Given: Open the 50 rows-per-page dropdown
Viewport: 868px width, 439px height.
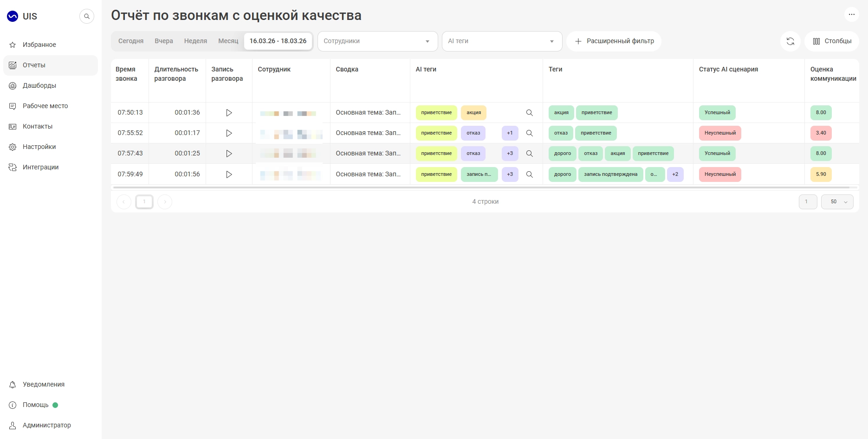Looking at the screenshot, I should tap(837, 202).
